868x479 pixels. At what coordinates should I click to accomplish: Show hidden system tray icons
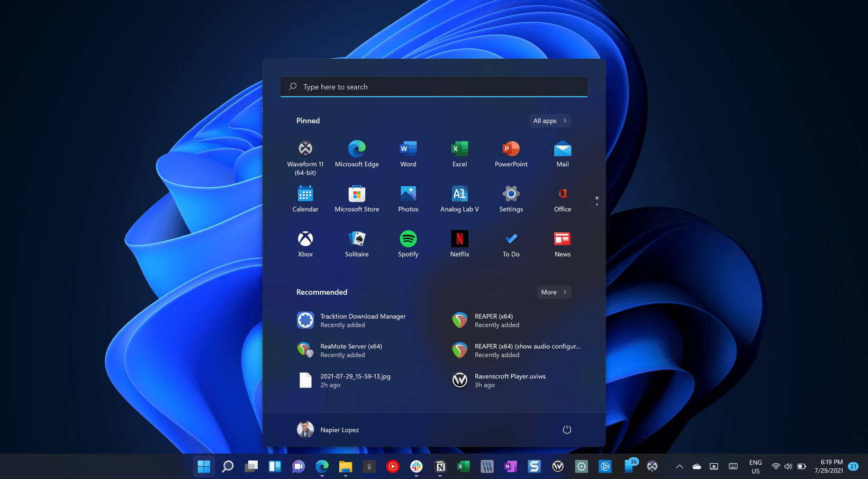click(680, 466)
